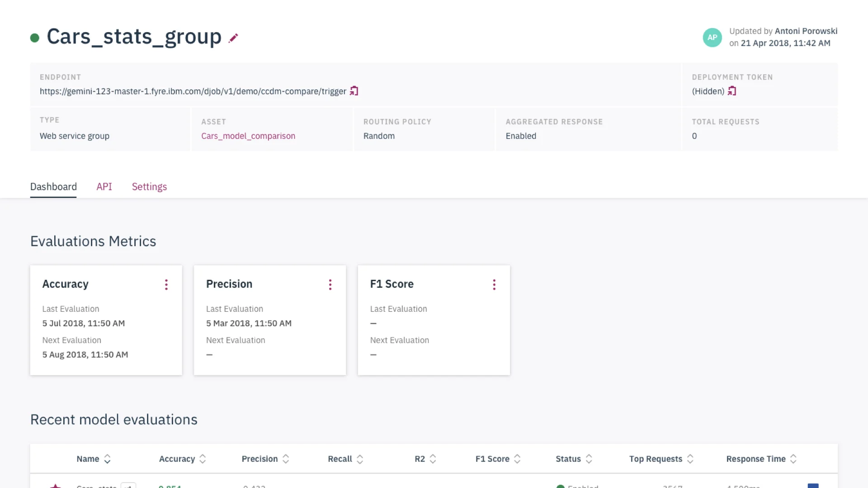The width and height of the screenshot is (868, 488).
Task: Sort evaluations by Recall column
Action: coord(360,459)
